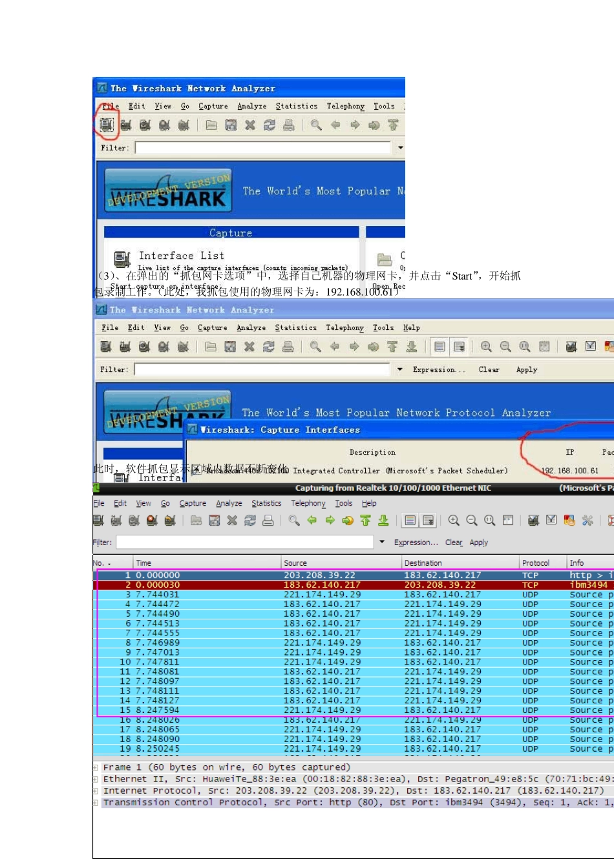Click Expression..., window behind Capture Interfaces dialog
This screenshot has height=868, width=614.
pos(439,370)
